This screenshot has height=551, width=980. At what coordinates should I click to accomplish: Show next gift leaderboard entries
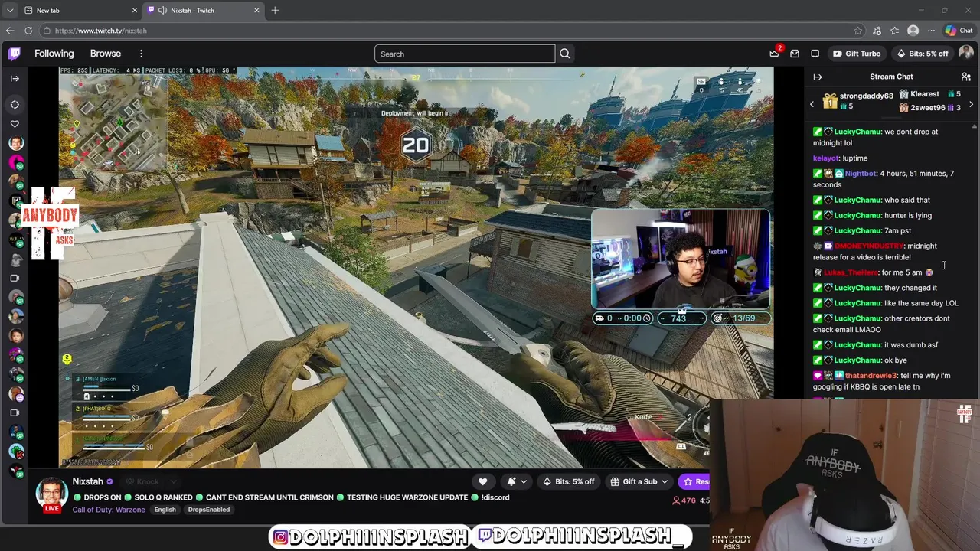click(972, 104)
